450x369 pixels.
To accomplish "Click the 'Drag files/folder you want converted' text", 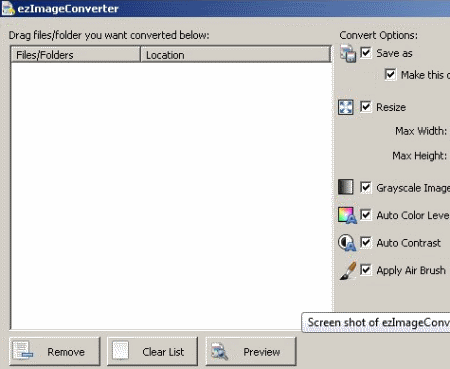I will 109,35.
